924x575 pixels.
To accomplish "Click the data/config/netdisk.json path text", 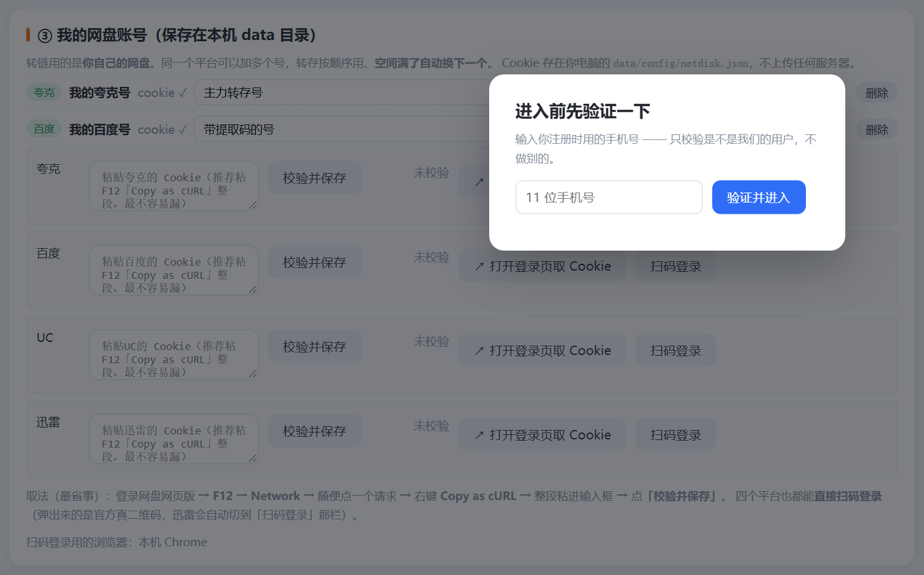I will 681,63.
